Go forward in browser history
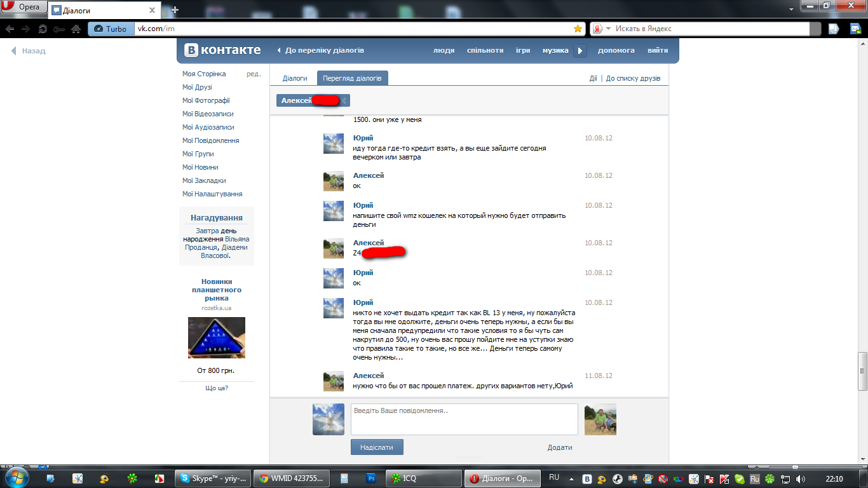868x488 pixels. click(x=25, y=29)
